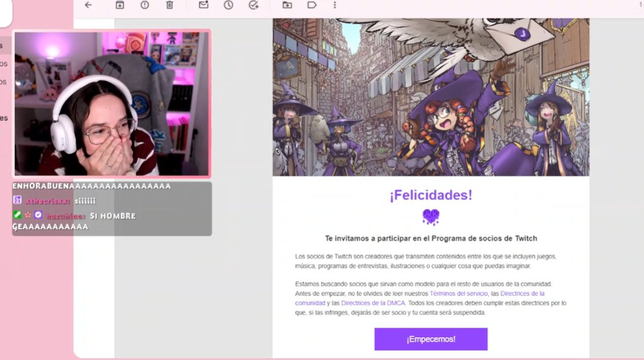644x360 pixels.
Task: Move email to folder
Action: 287,5
